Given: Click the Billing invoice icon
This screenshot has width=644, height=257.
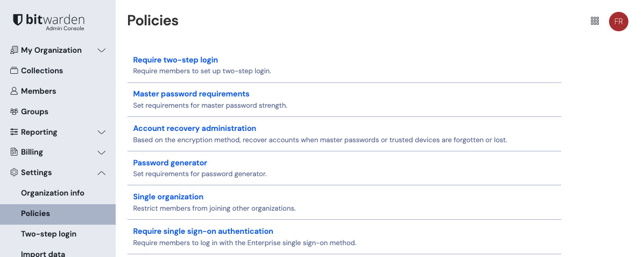Looking at the screenshot, I should [x=14, y=152].
